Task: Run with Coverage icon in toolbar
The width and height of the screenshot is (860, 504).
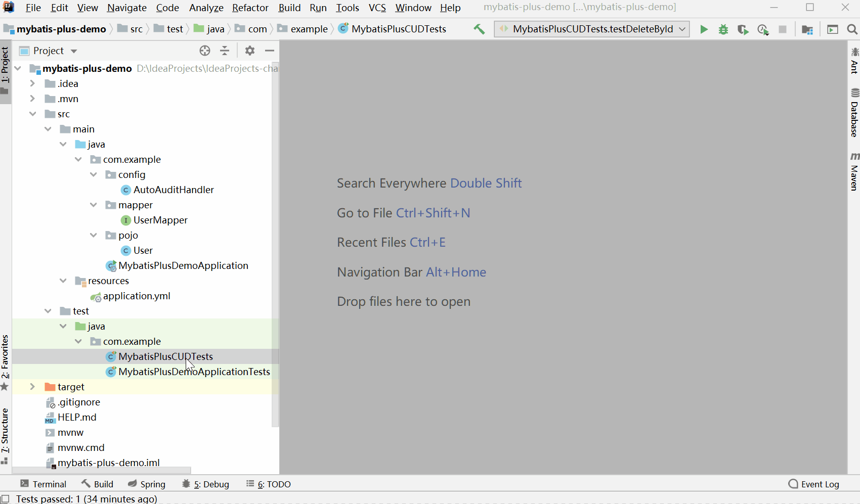Action: (743, 29)
